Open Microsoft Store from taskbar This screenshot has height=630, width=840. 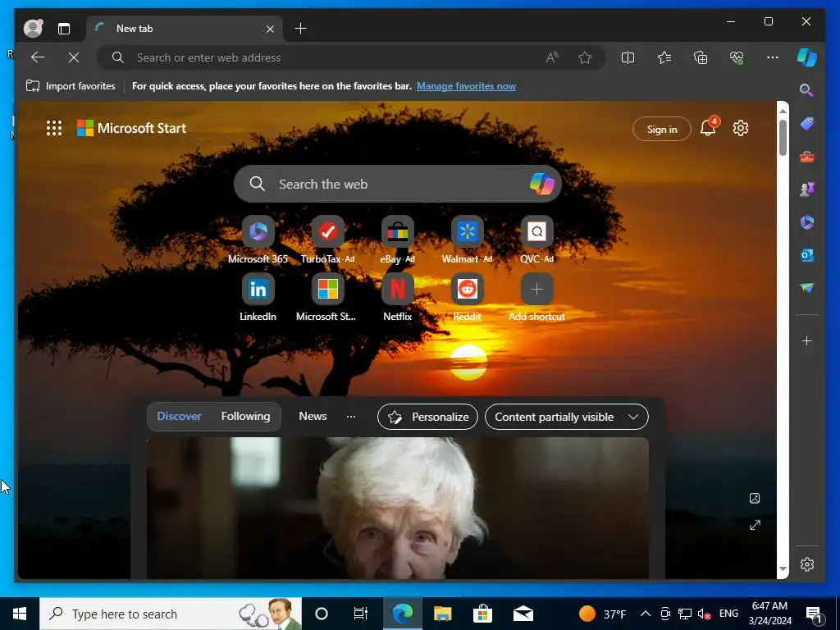[482, 614]
